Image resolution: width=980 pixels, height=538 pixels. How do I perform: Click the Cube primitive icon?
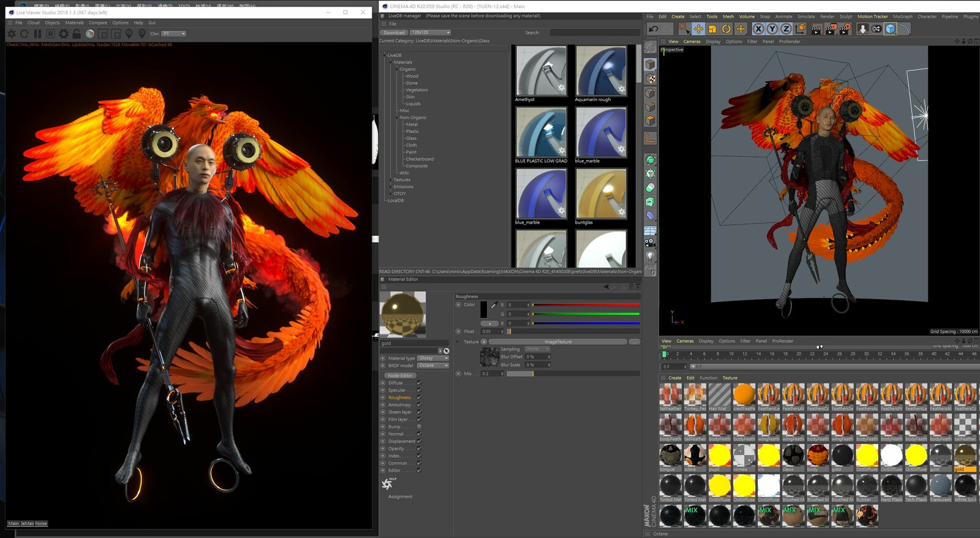click(891, 29)
